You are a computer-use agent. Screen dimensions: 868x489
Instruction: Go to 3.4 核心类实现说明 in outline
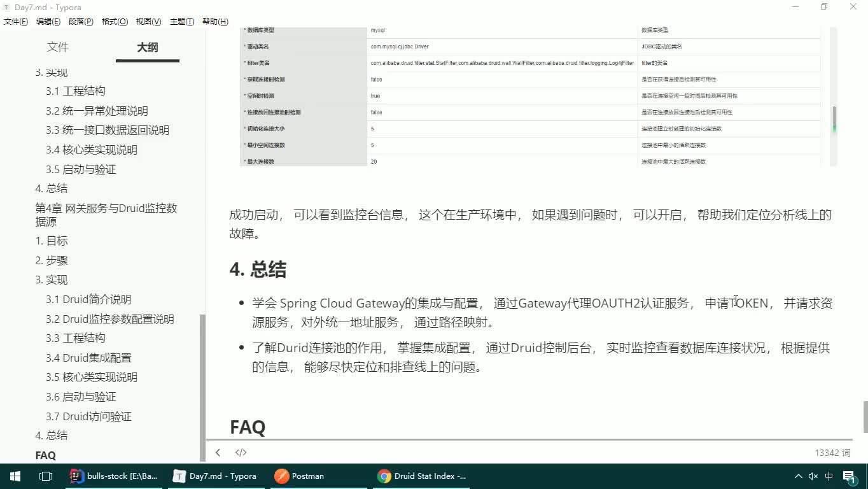click(x=92, y=150)
